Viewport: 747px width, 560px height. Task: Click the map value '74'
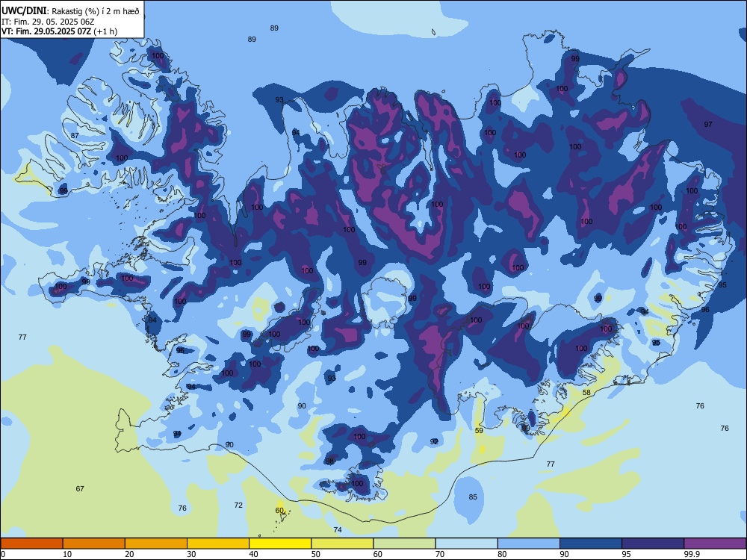tap(338, 529)
